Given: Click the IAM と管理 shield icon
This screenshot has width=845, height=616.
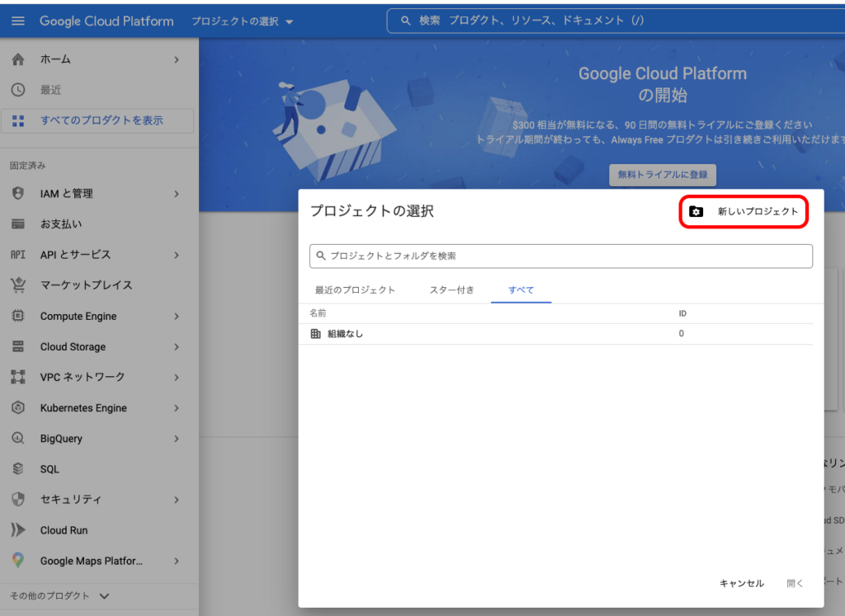Looking at the screenshot, I should click(x=18, y=194).
